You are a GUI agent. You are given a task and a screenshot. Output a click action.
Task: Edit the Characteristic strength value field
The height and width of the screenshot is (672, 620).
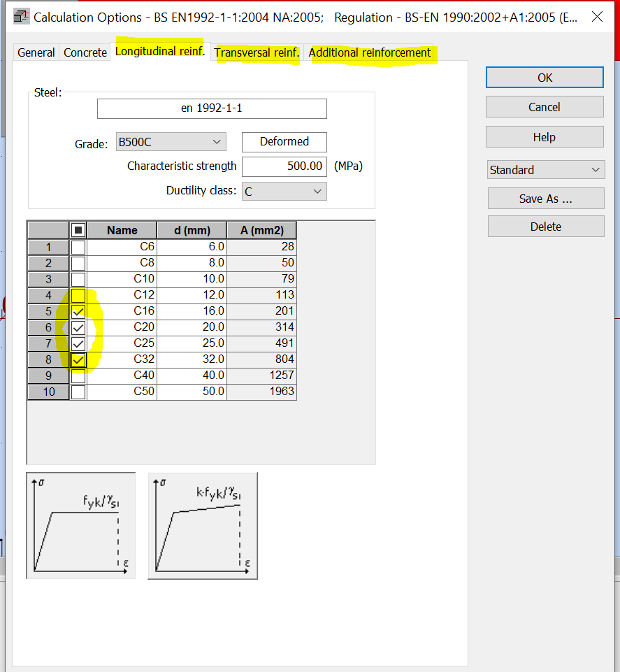[284, 166]
